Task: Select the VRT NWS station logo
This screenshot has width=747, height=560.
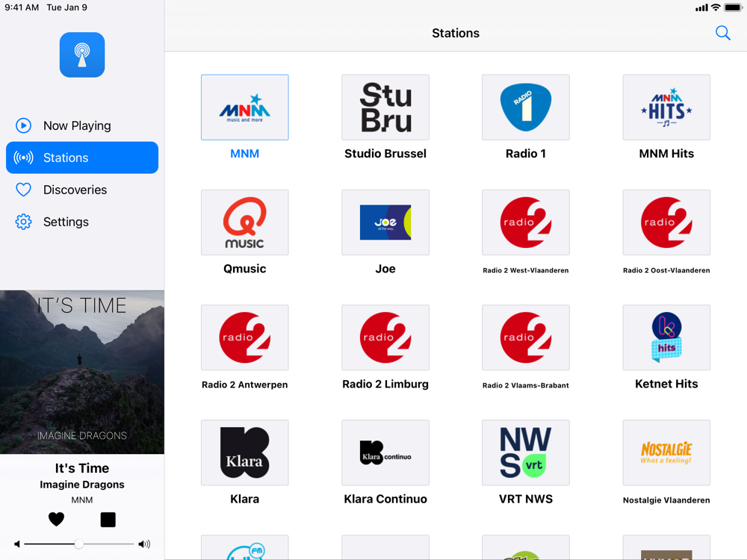Action: 526,453
